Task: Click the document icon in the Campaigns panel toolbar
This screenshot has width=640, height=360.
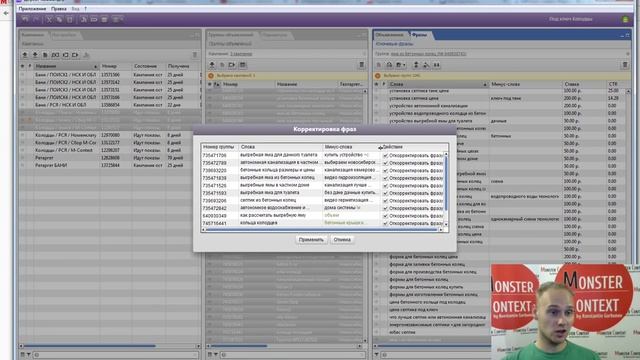Action: point(45,55)
